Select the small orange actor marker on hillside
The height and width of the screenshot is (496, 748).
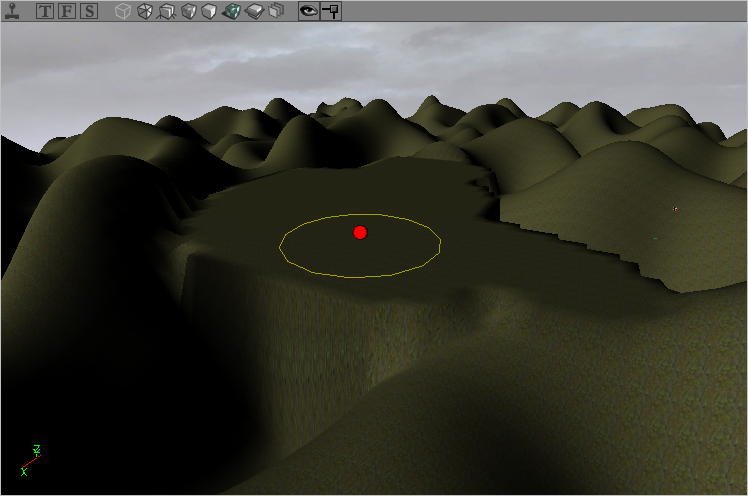coord(676,209)
